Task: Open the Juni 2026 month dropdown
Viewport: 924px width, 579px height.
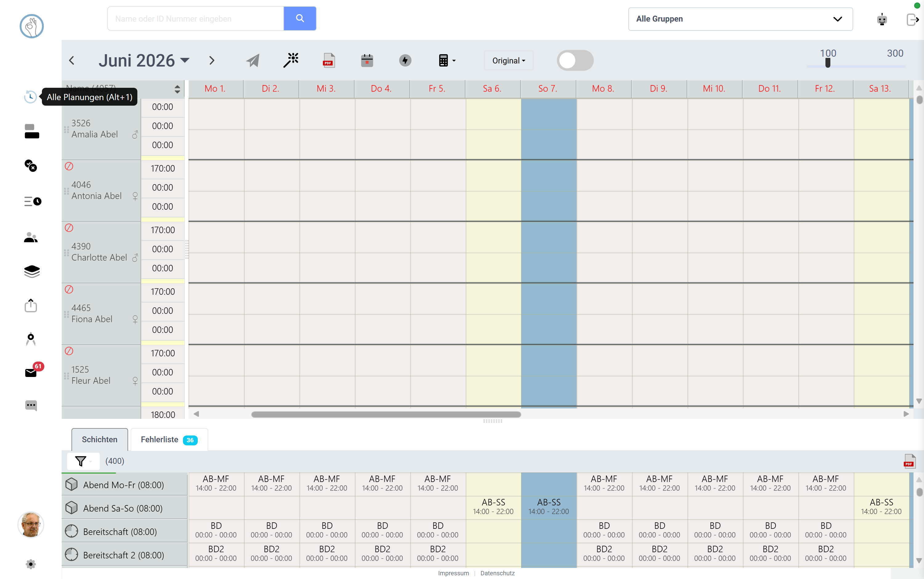Action: [144, 60]
